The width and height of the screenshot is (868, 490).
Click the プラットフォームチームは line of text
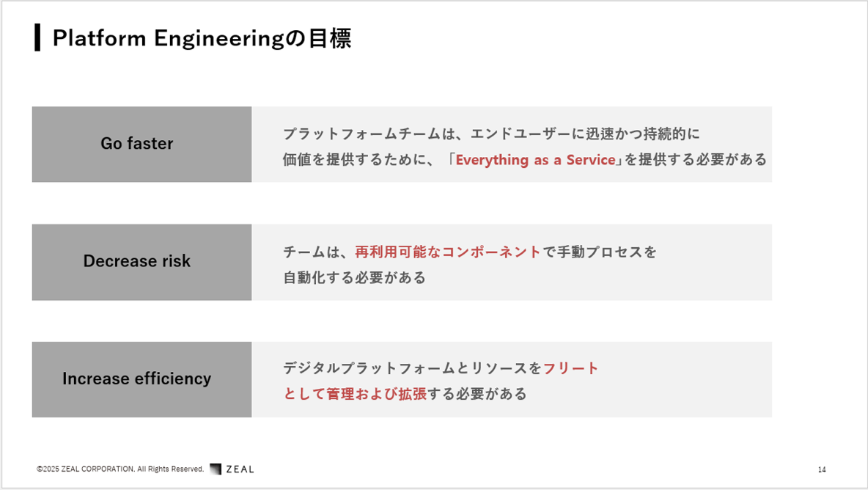(492, 134)
